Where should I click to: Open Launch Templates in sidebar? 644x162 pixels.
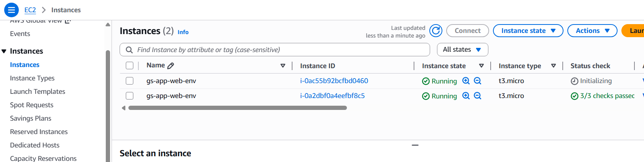coord(38,92)
